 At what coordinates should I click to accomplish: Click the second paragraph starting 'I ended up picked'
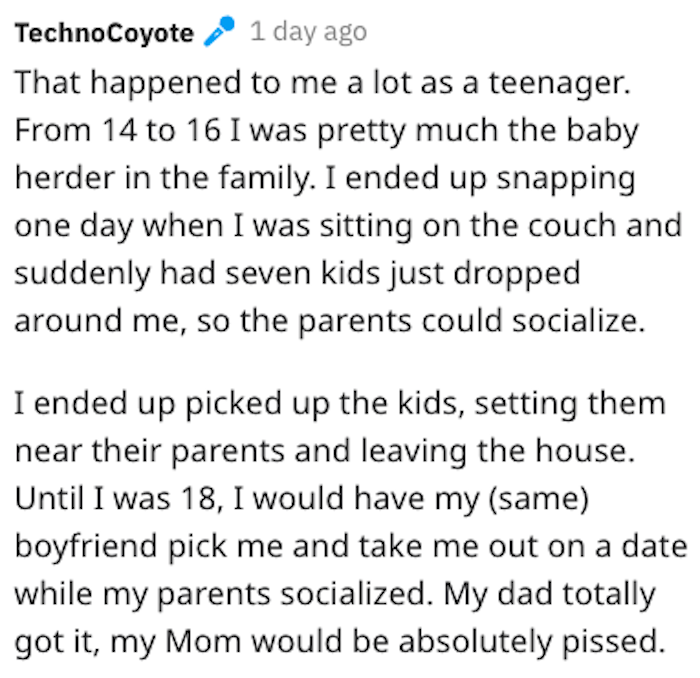pyautogui.click(x=350, y=522)
